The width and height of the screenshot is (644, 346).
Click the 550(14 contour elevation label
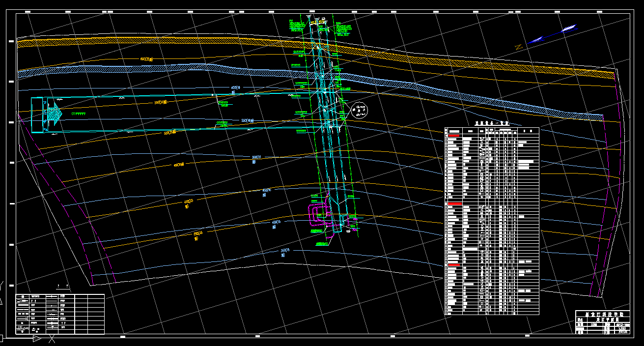(248, 120)
